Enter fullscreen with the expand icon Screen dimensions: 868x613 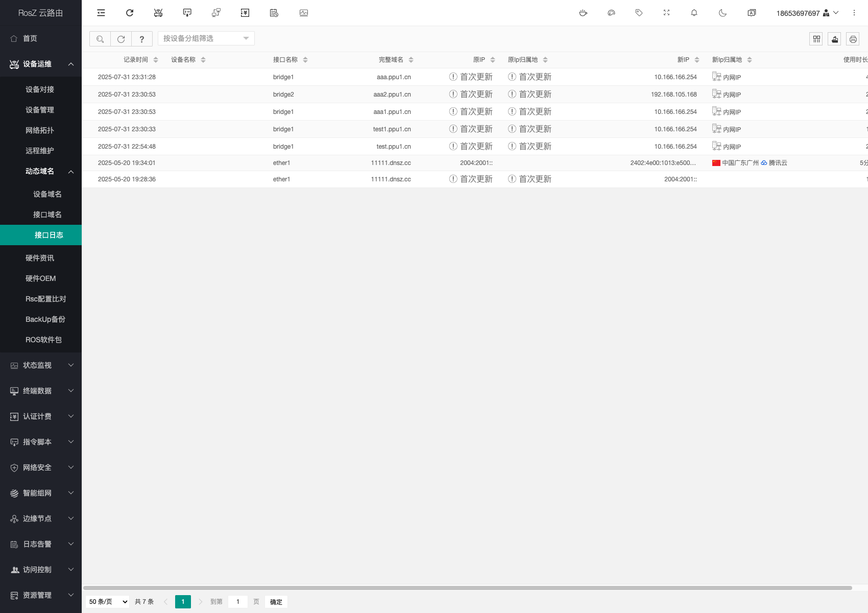(666, 13)
